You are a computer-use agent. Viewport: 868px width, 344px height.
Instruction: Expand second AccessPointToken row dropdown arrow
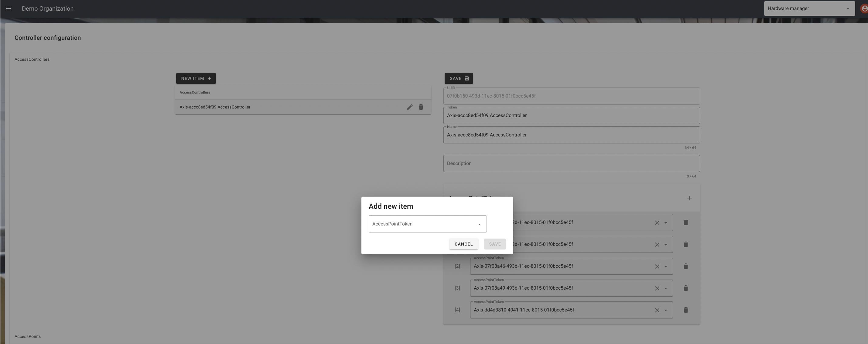point(665,245)
